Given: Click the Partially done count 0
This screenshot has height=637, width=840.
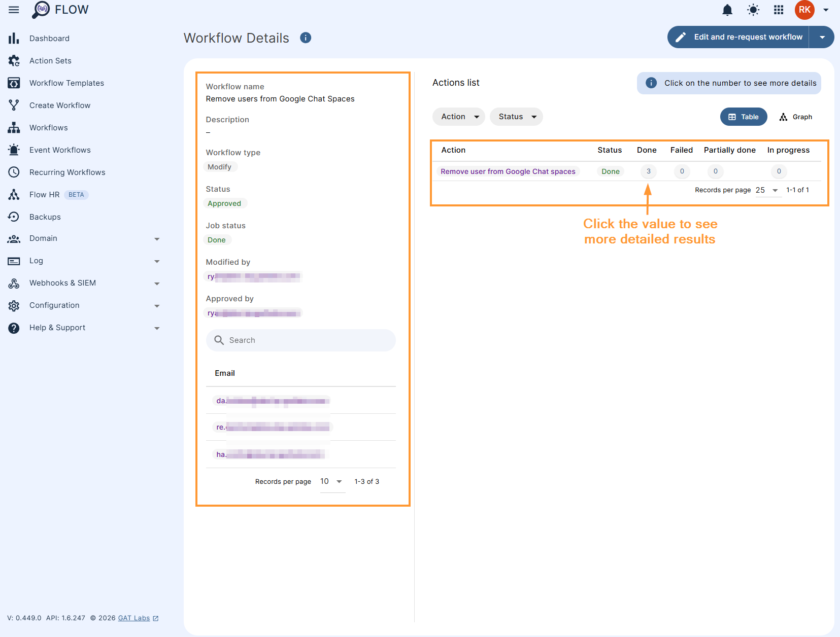Looking at the screenshot, I should (716, 171).
